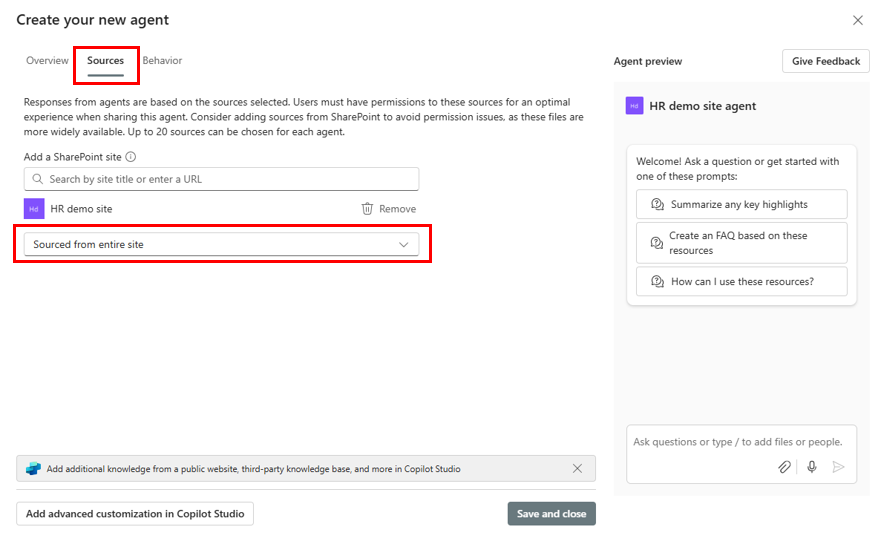Click Add advanced customization in Copilot Studio
Viewport: 888px width, 542px height.
(x=135, y=514)
